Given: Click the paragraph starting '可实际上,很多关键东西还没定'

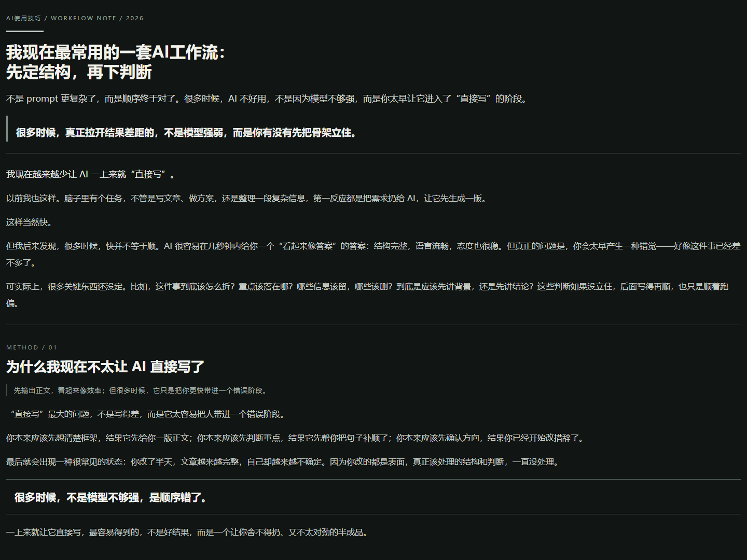Looking at the screenshot, I should click(x=367, y=295).
